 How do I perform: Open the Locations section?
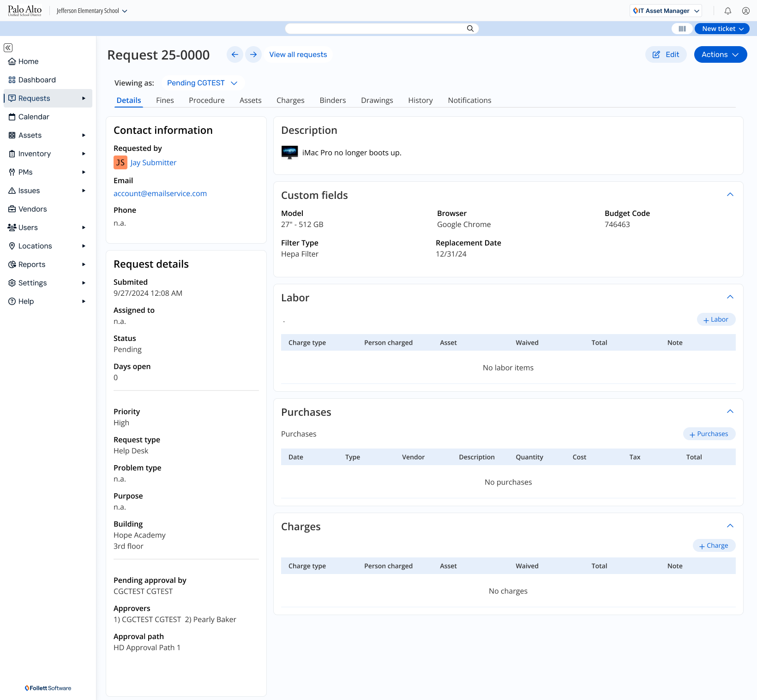tap(35, 246)
